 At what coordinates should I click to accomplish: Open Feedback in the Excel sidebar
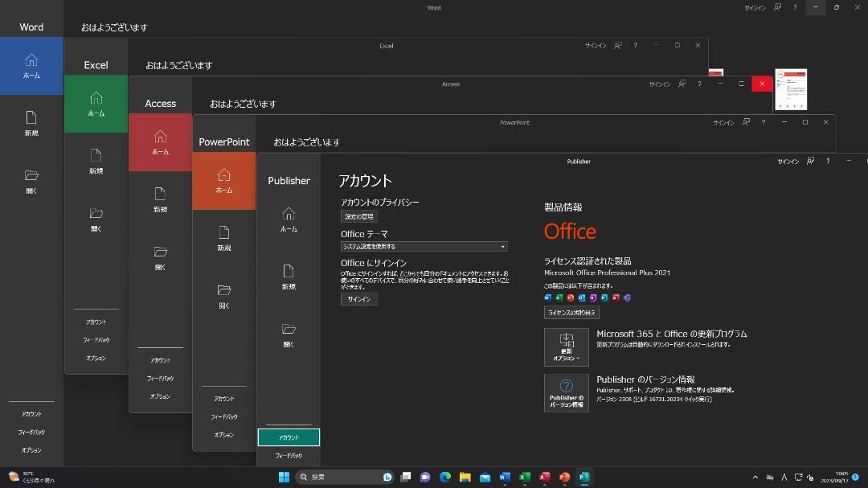coord(96,340)
